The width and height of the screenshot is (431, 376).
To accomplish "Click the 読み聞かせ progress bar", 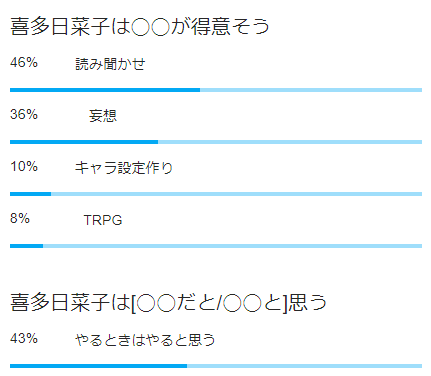I will (x=216, y=90).
